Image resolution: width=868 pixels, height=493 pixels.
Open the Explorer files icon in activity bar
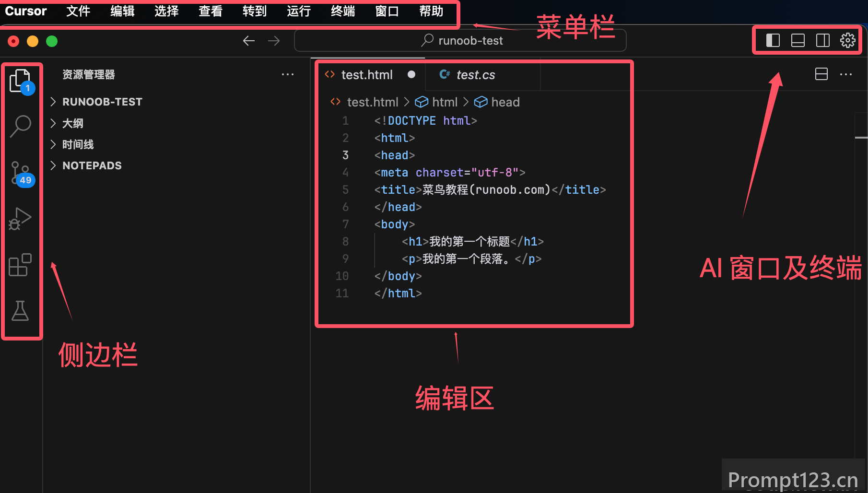pyautogui.click(x=21, y=81)
